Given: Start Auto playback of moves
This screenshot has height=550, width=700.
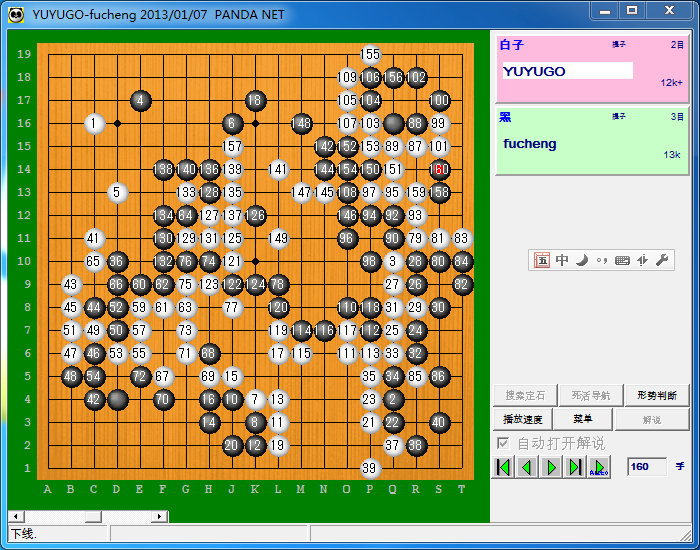Looking at the screenshot, I should click(x=599, y=467).
